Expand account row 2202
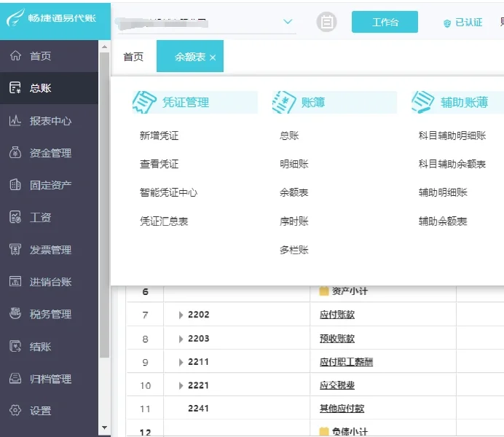This screenshot has height=437, width=504. tap(181, 315)
